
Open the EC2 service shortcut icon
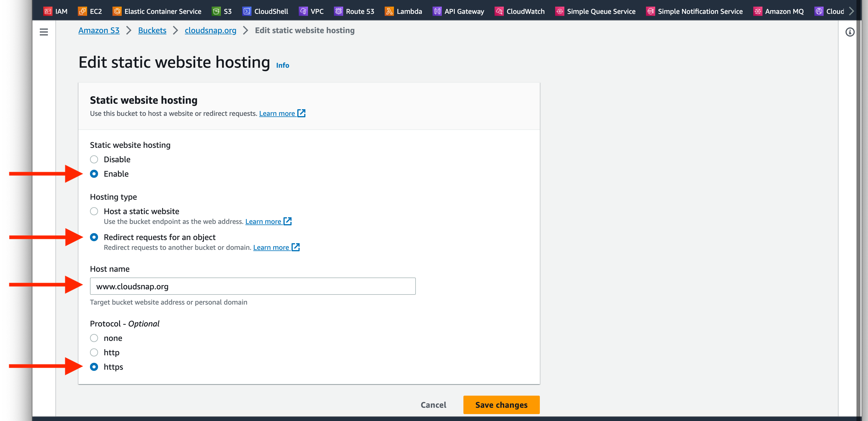click(x=82, y=12)
